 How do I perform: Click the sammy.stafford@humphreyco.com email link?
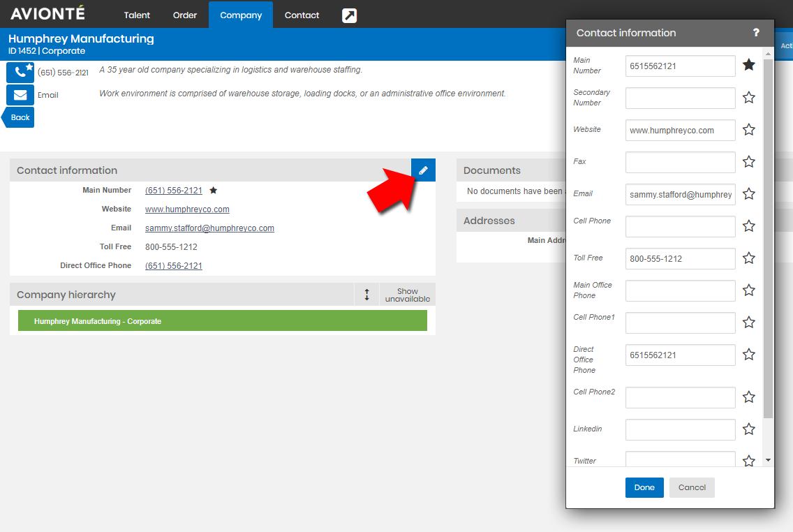tap(209, 228)
